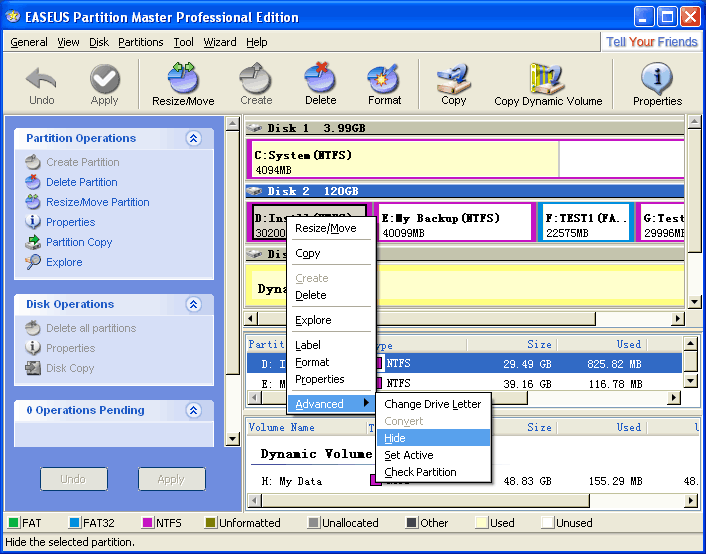Click the sidebar Undo button

(74, 479)
